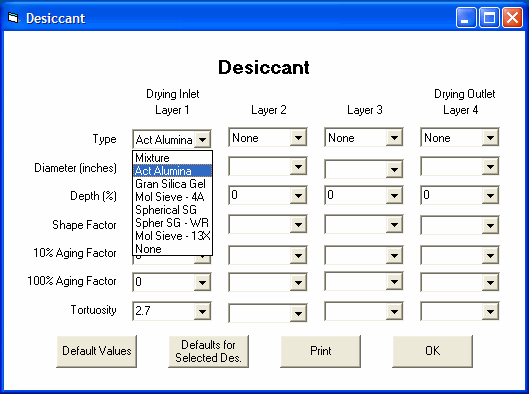Minimize the Desiccant window

pyautogui.click(x=466, y=18)
